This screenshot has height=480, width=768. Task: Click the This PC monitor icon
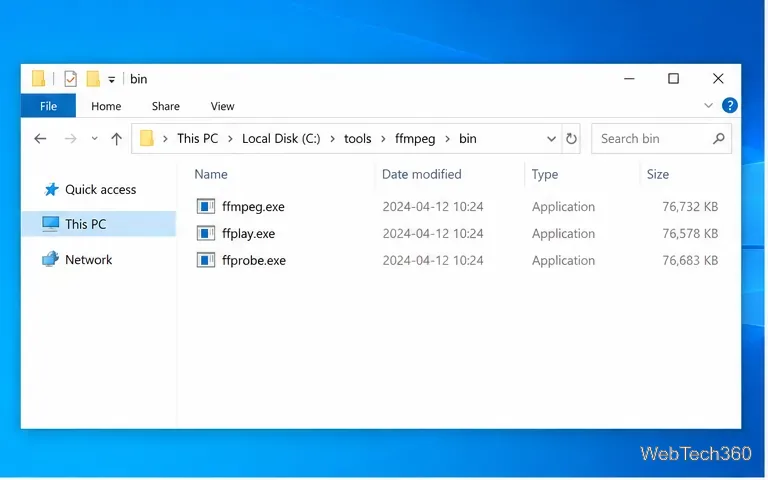[x=50, y=224]
